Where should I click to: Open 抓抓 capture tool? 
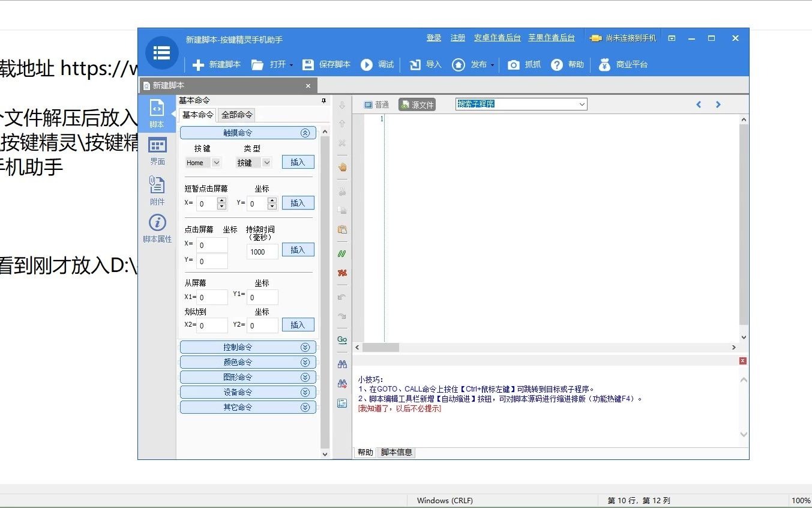(524, 64)
